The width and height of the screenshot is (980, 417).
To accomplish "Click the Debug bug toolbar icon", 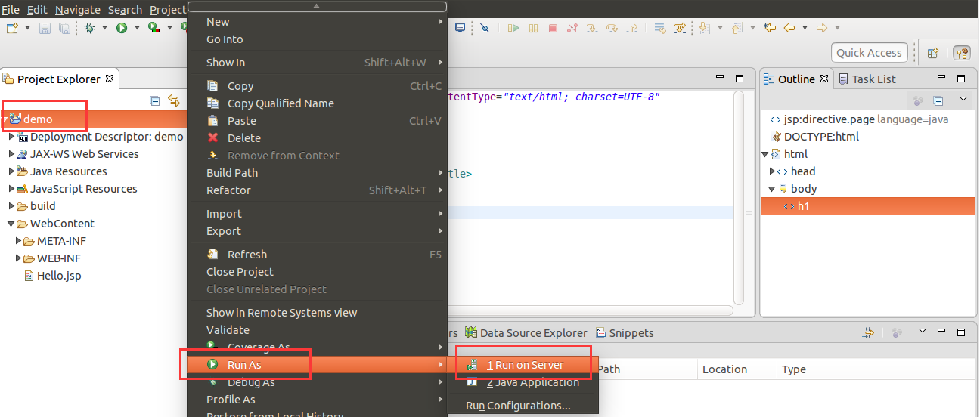I will point(89,28).
